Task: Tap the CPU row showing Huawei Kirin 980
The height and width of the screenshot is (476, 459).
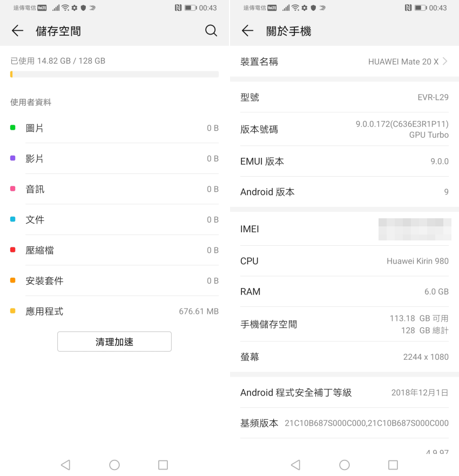Action: [x=345, y=261]
